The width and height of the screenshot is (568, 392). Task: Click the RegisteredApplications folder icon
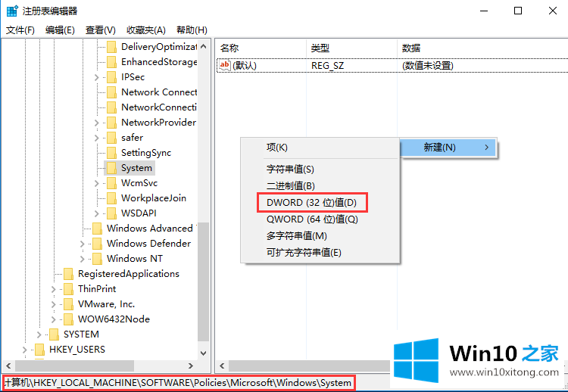68,274
